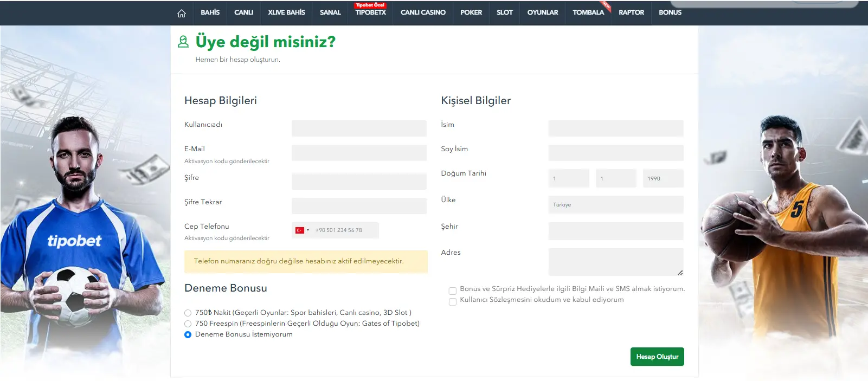Screen dimensions: 868x381
Task: Check Bonus ve Sürpriz Hediyeler mail opt-in
Action: tap(453, 291)
